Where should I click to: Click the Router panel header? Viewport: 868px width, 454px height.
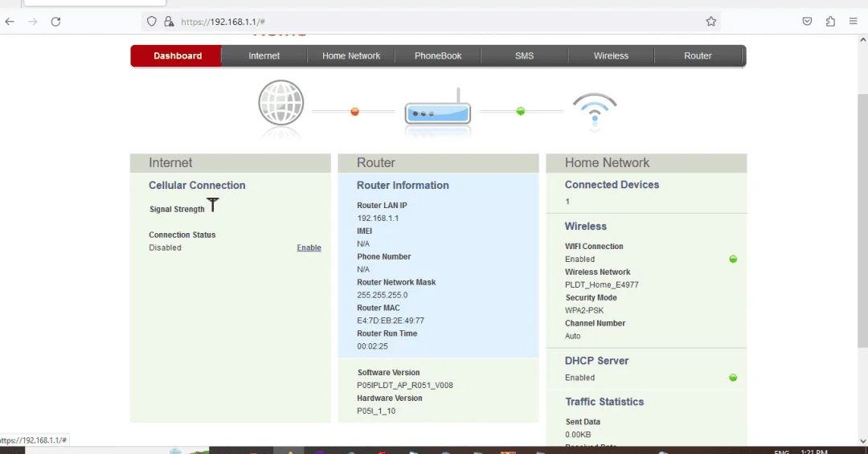438,163
